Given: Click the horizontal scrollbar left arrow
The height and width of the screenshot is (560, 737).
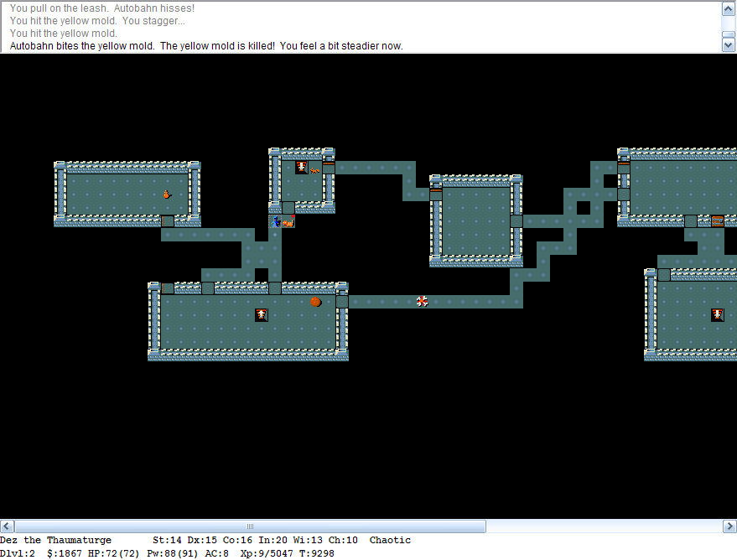Looking at the screenshot, I should point(7,526).
